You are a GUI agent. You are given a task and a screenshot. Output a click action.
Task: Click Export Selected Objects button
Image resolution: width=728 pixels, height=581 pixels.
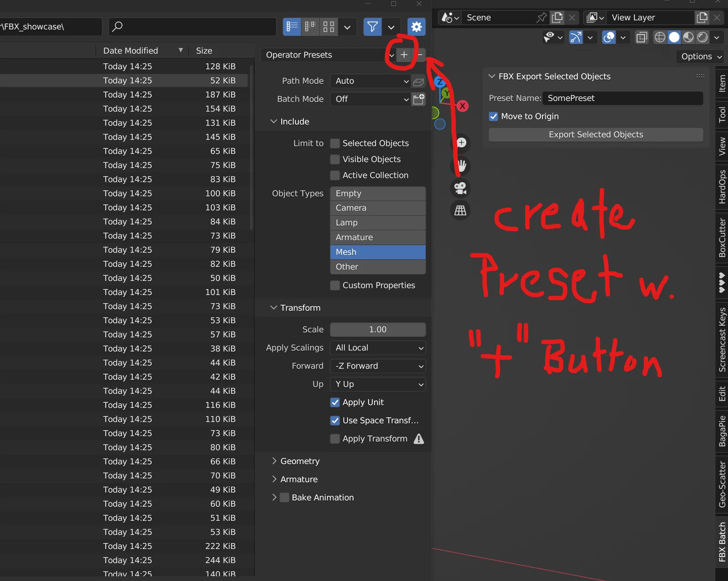pos(596,135)
